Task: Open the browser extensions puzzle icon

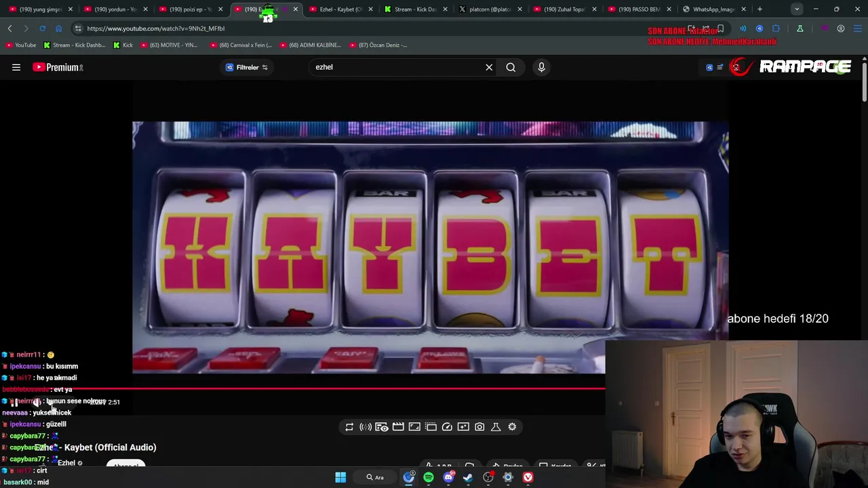Action: (776, 28)
